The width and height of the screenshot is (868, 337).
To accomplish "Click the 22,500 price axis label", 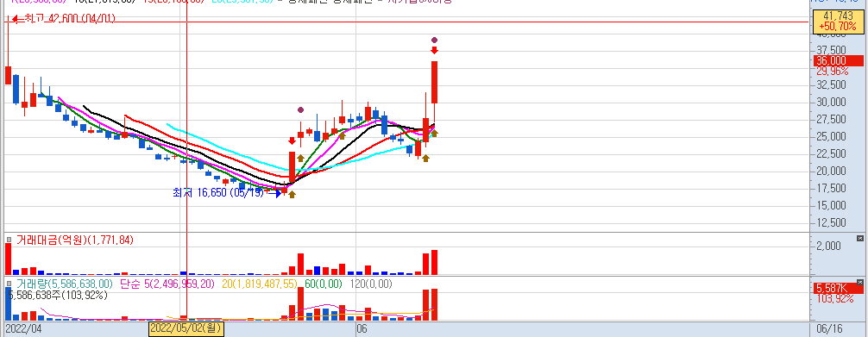I will pyautogui.click(x=831, y=153).
